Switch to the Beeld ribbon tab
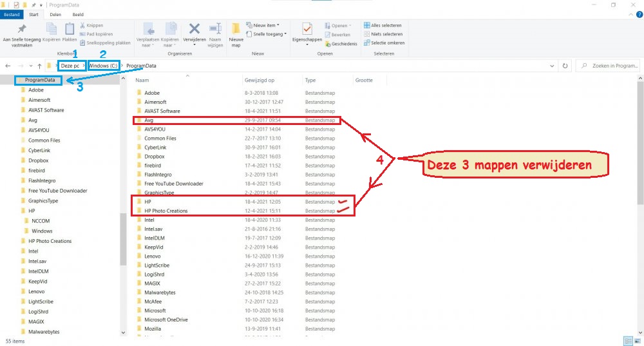 click(78, 14)
